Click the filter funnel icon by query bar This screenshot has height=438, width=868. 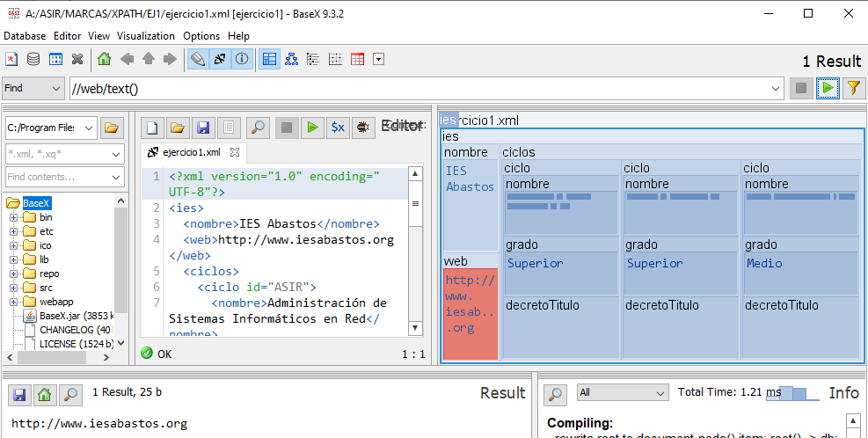coord(852,88)
